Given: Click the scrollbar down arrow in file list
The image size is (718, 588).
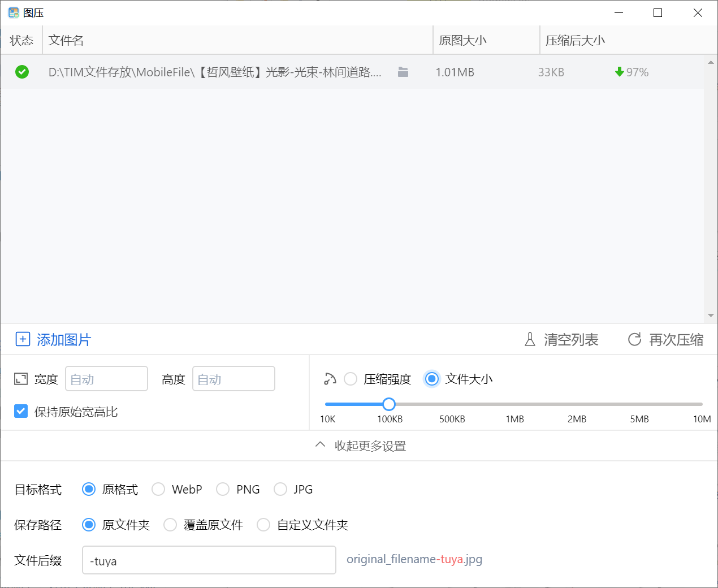Looking at the screenshot, I should pos(711,315).
